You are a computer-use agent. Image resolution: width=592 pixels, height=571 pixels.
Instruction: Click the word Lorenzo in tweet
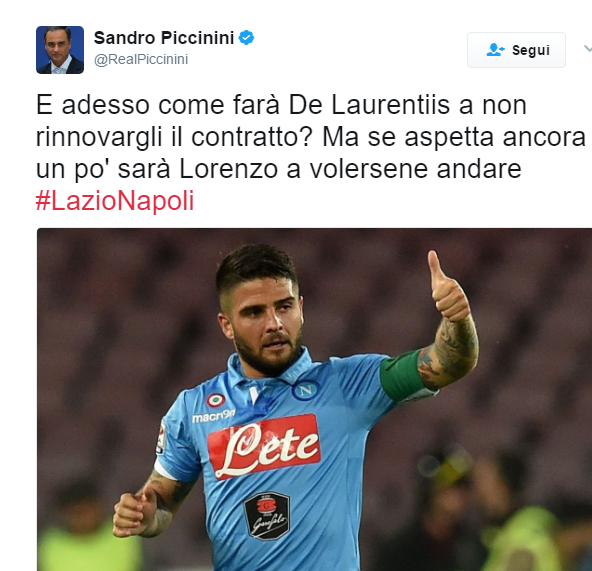tap(228, 169)
